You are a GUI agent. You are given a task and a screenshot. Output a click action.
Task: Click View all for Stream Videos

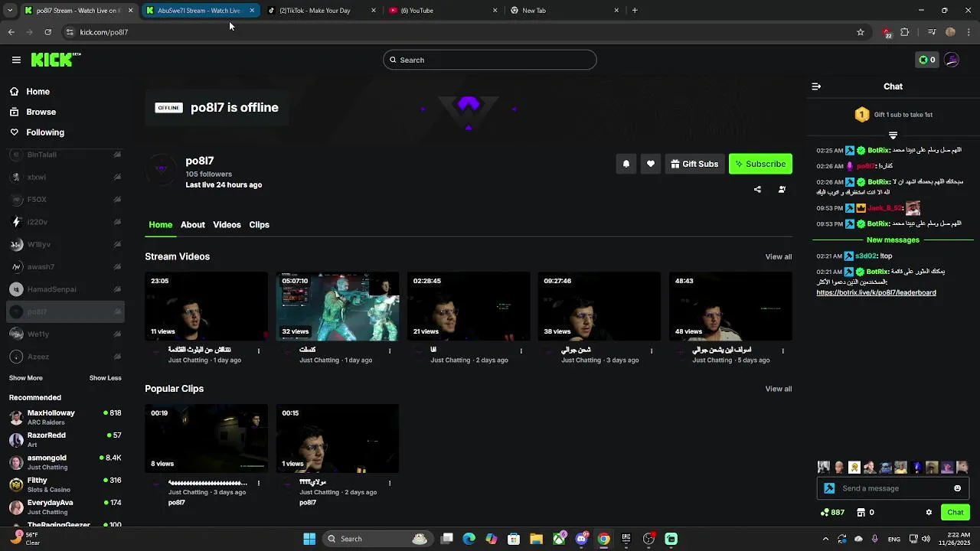click(778, 257)
